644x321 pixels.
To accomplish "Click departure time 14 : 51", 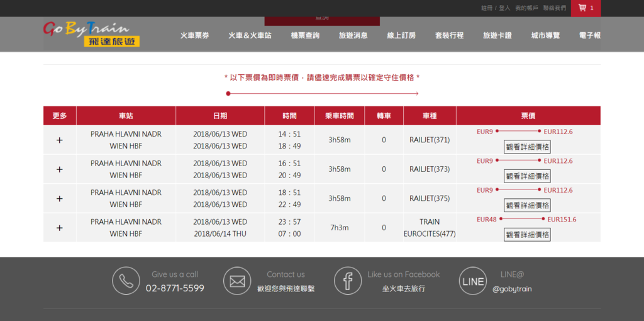I will pos(289,135).
